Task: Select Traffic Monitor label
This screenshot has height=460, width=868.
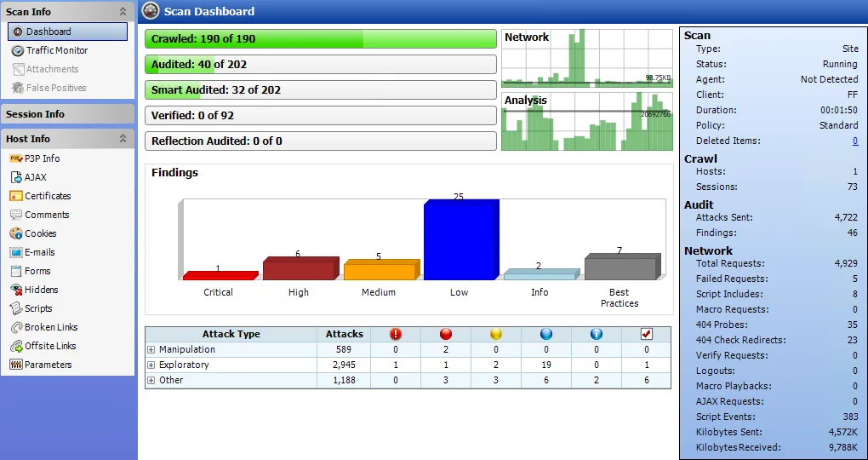Action: [57, 50]
